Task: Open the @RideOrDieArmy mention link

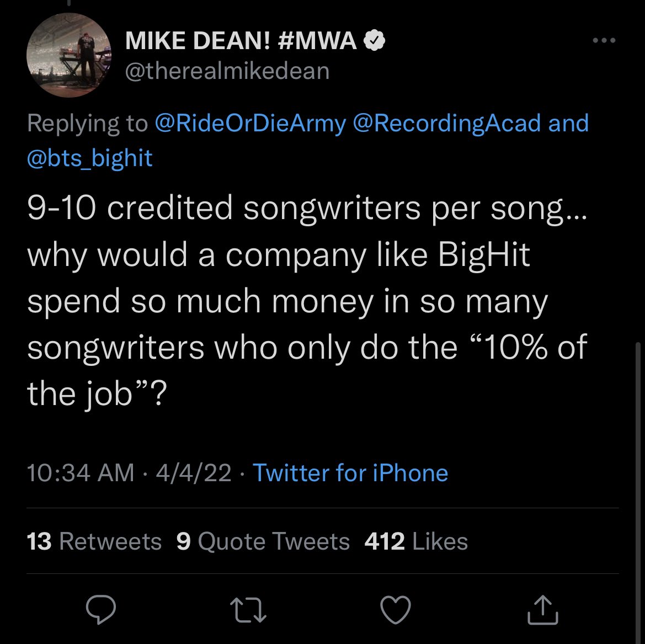Action: click(x=250, y=123)
